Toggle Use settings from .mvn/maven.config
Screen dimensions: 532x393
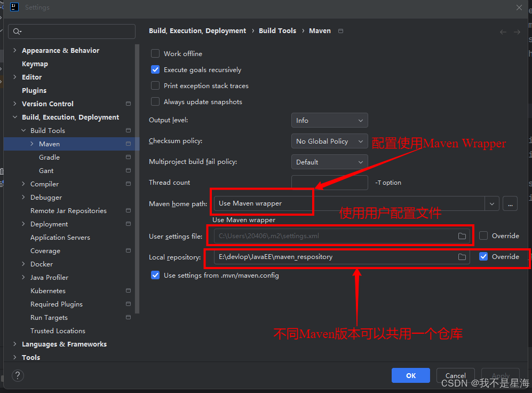(x=155, y=275)
